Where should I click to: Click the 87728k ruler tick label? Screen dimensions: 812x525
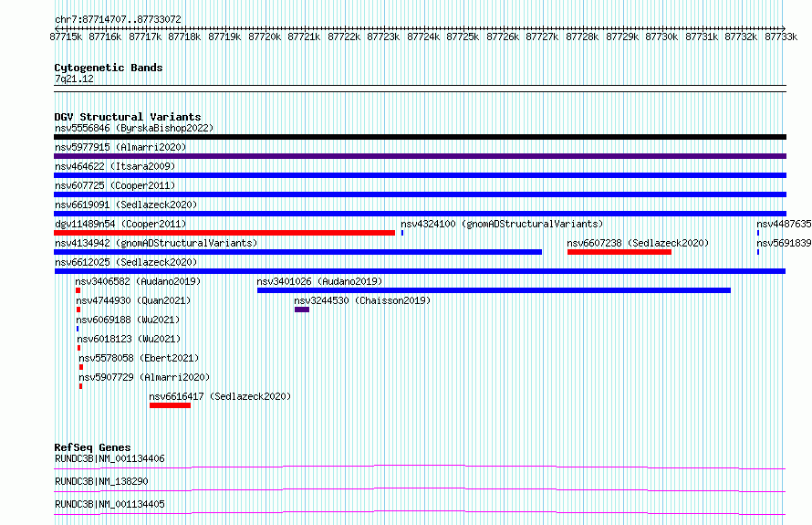click(582, 37)
